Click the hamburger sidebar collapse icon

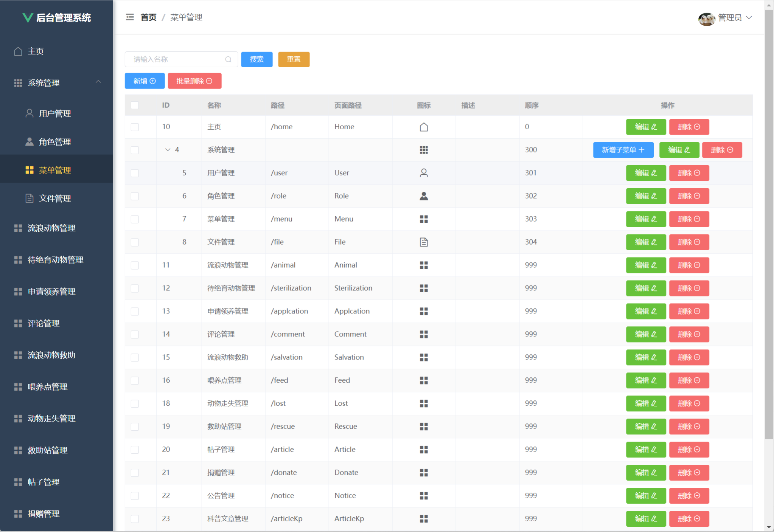tap(130, 17)
